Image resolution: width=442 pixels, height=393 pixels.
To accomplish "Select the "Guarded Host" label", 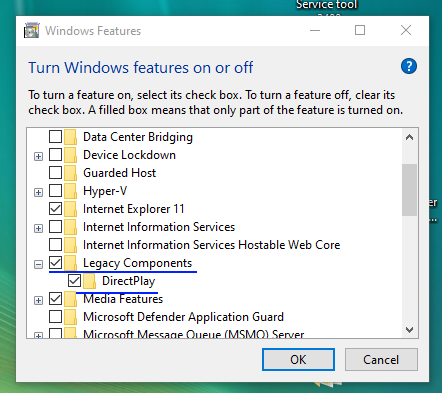I will (119, 173).
